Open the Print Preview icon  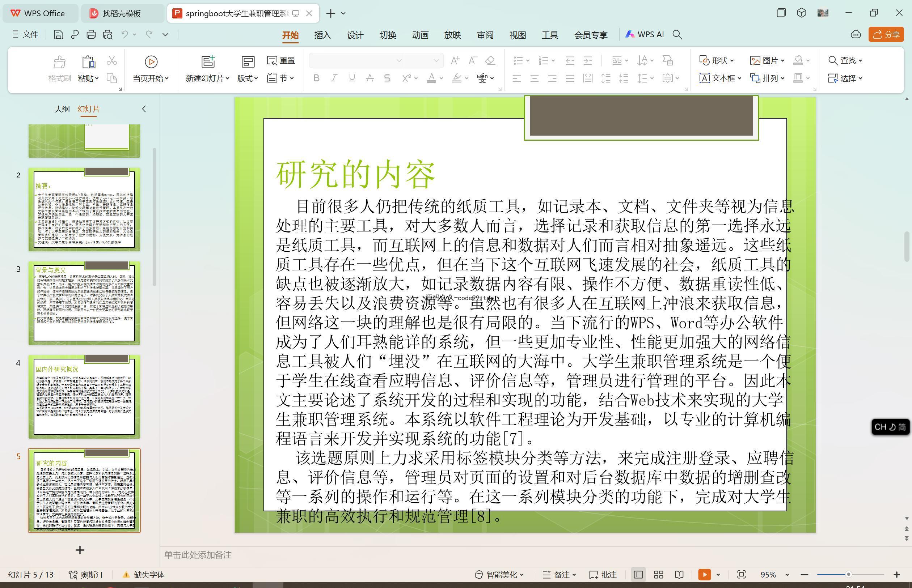click(108, 35)
